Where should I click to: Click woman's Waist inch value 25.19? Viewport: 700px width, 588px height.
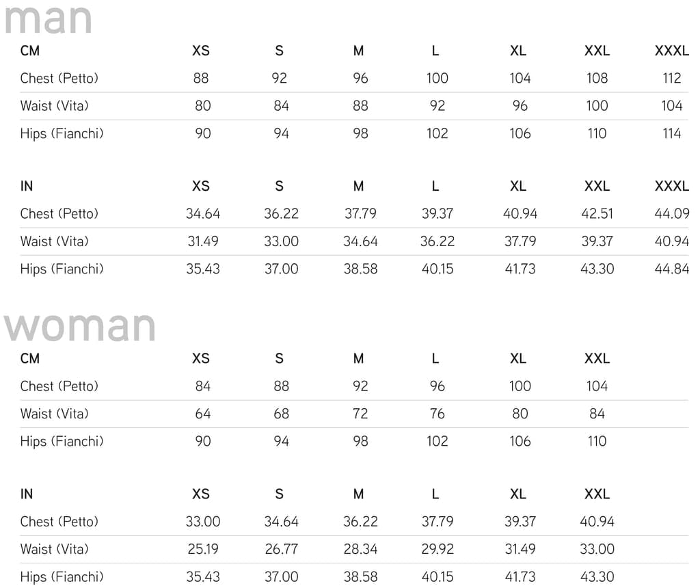[x=202, y=549]
